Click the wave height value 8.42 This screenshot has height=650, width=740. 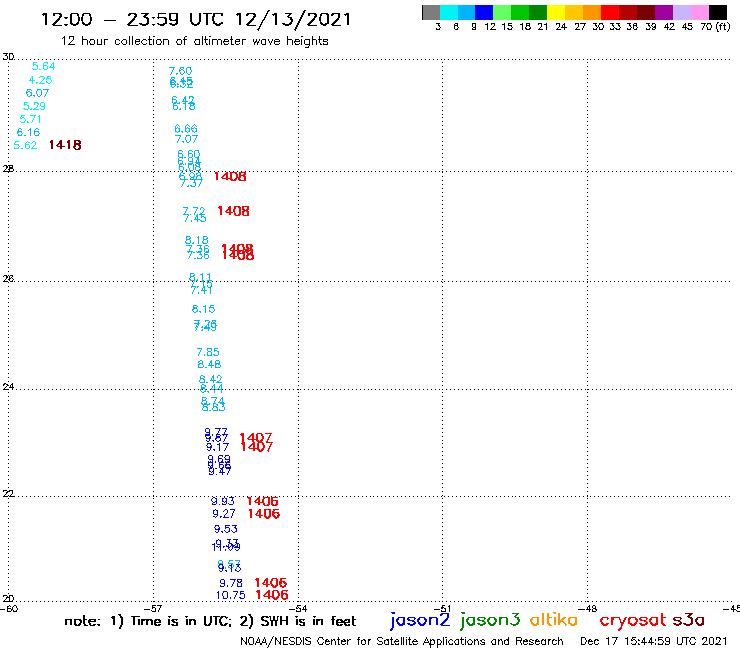210,379
